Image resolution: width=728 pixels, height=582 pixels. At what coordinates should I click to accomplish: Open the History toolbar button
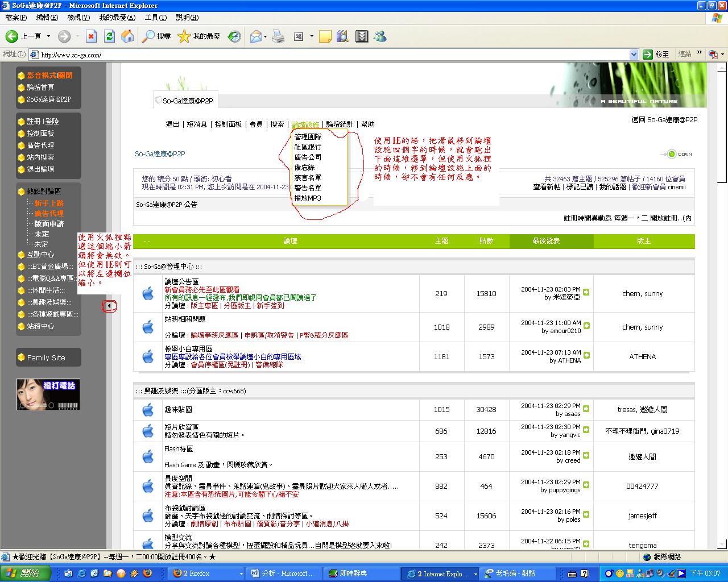click(x=234, y=36)
